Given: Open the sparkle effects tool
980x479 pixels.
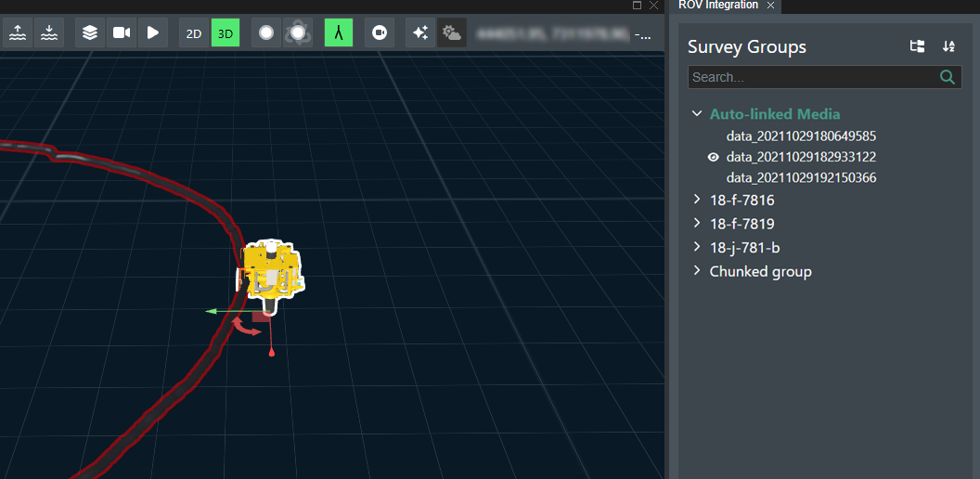Looking at the screenshot, I should click(420, 32).
